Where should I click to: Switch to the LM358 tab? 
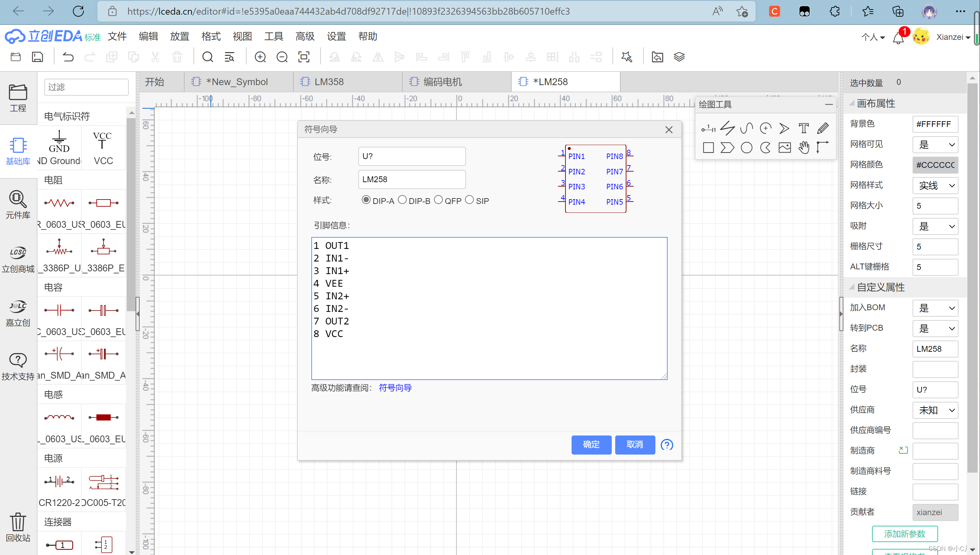coord(328,82)
